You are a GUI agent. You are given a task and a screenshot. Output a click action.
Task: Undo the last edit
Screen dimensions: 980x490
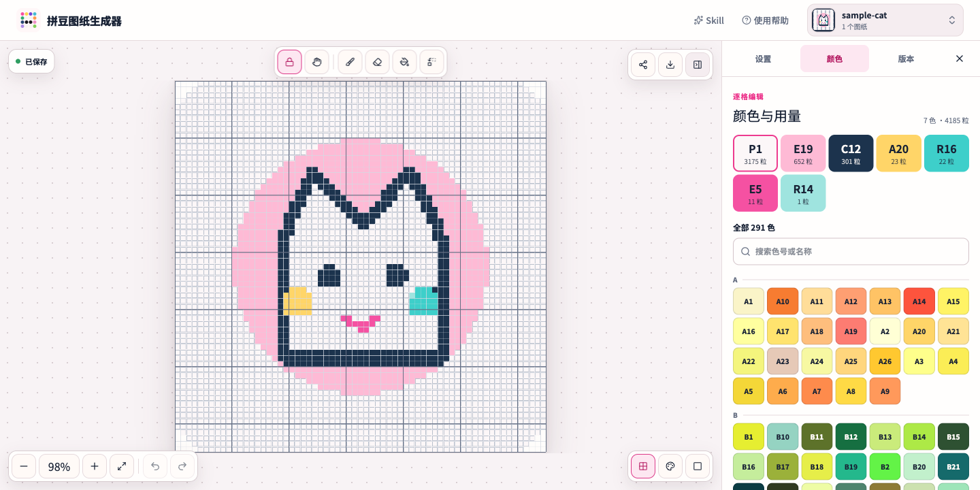[155, 466]
